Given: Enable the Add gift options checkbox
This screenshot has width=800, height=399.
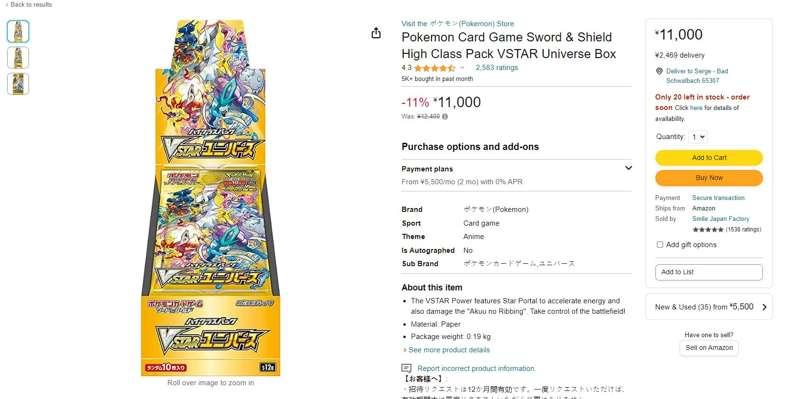Looking at the screenshot, I should pyautogui.click(x=660, y=245).
